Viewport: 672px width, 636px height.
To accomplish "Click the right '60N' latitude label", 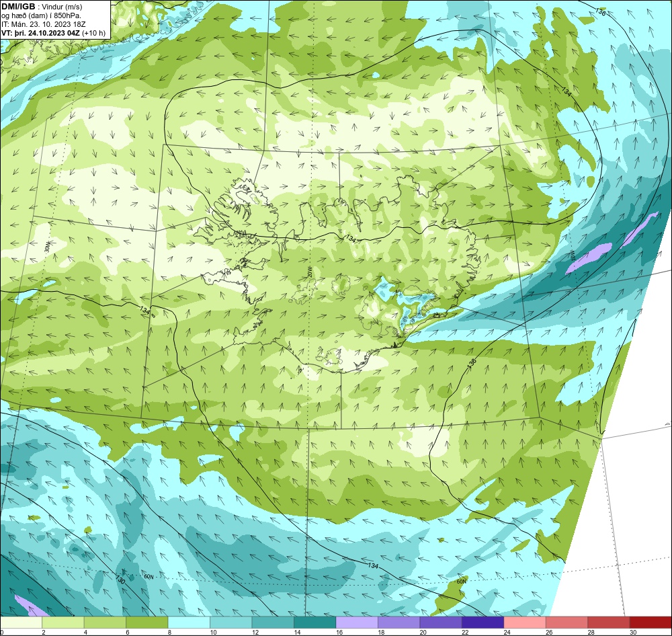I will [461, 582].
